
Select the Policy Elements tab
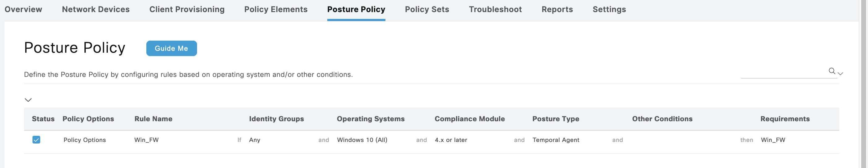pyautogui.click(x=276, y=9)
